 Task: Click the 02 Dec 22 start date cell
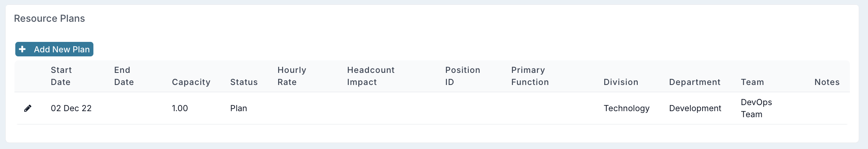click(x=71, y=108)
